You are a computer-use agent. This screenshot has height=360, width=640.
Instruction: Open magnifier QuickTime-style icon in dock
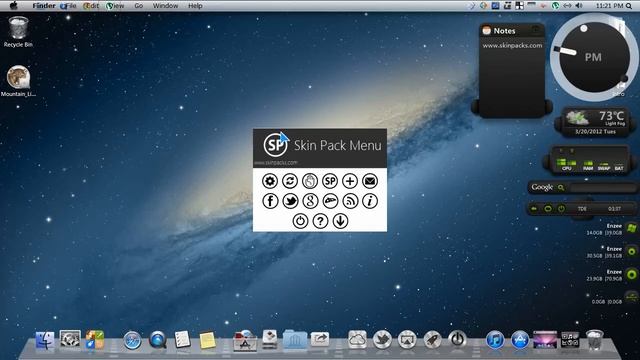[x=158, y=340]
